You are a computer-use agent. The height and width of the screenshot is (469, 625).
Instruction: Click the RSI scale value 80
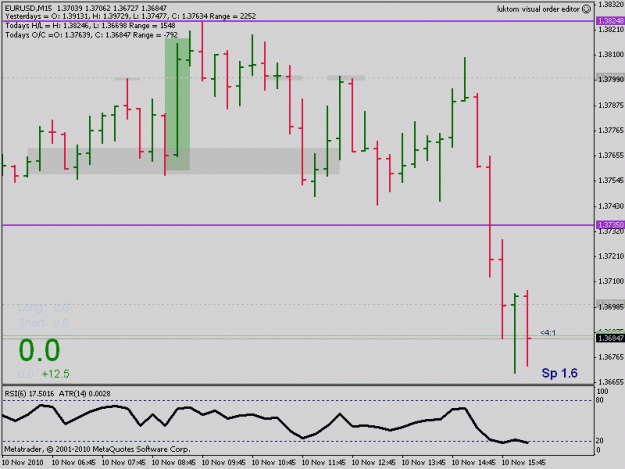[600, 400]
